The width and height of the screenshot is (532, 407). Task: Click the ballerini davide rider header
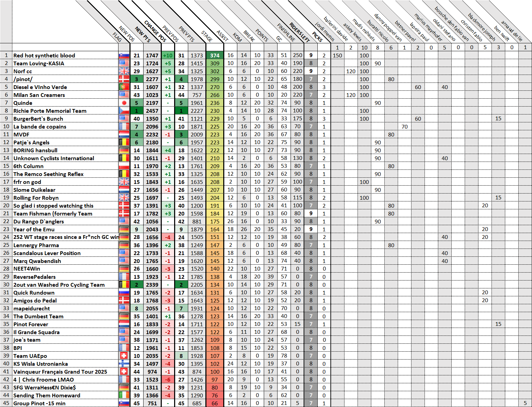tap(336, 29)
